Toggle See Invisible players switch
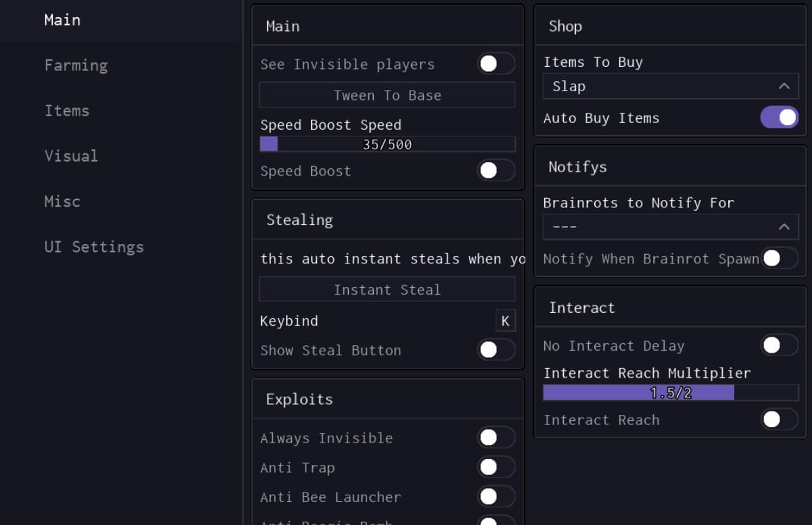The width and height of the screenshot is (812, 525). tap(496, 64)
